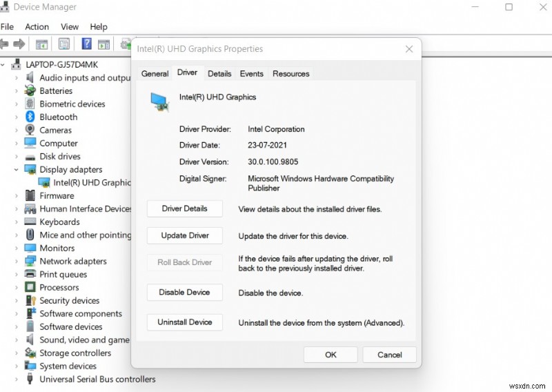Close the Intel UHD Graphics Properties dialog
This screenshot has height=392, width=552.
(409, 49)
